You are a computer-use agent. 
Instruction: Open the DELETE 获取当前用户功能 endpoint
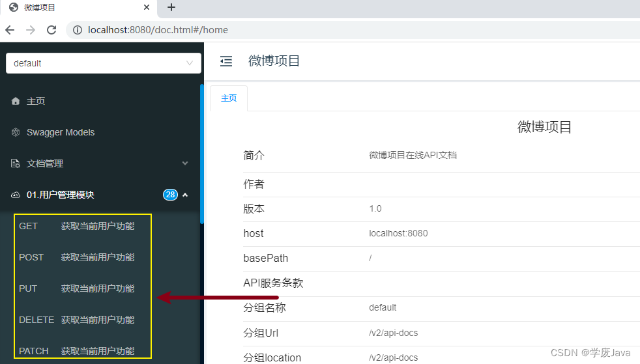pyautogui.click(x=77, y=320)
